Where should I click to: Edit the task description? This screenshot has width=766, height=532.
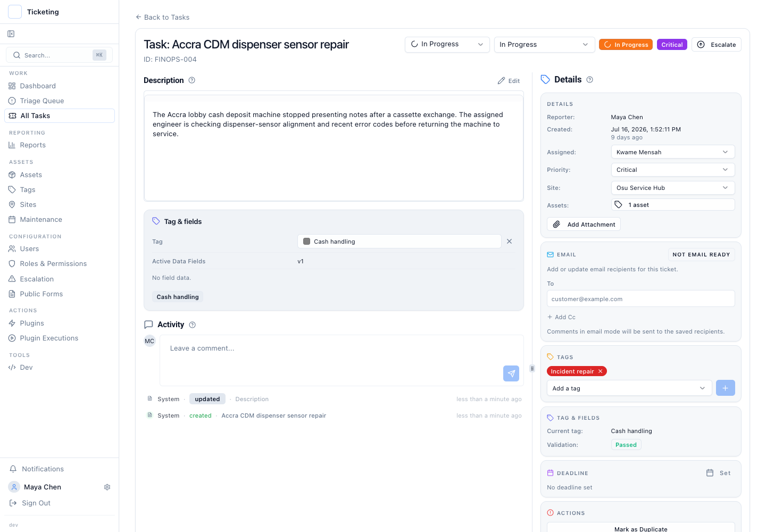(x=509, y=81)
